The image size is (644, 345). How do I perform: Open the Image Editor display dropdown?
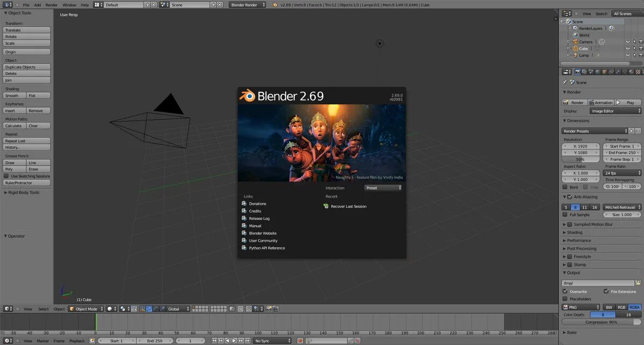point(615,111)
